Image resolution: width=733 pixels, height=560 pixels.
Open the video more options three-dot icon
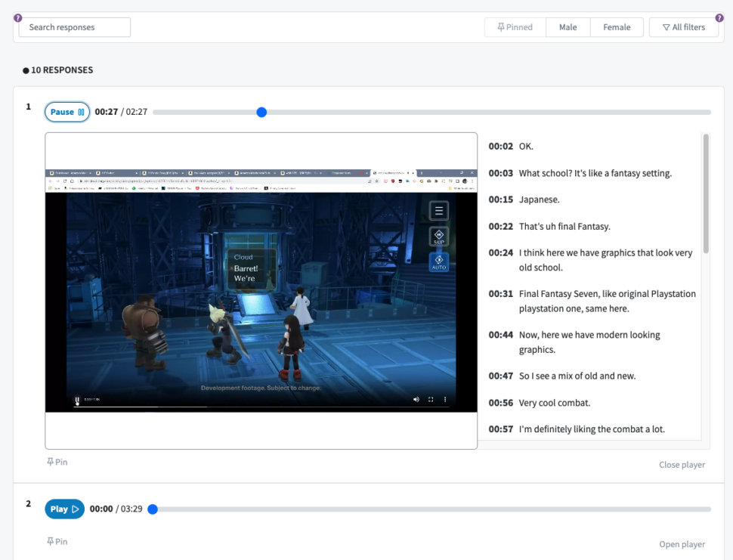(445, 399)
